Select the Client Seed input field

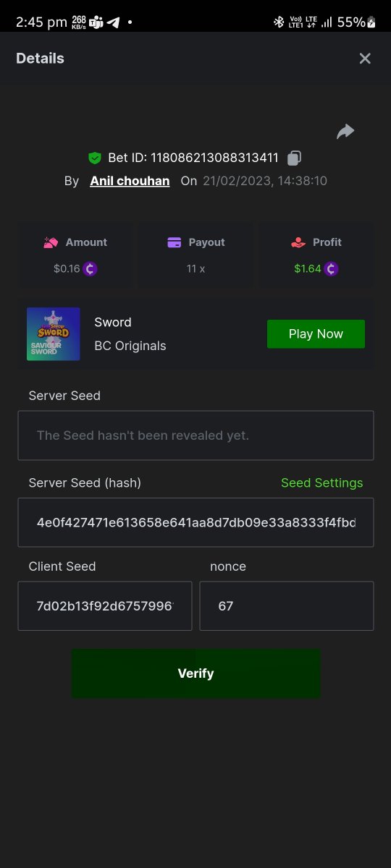click(x=105, y=605)
